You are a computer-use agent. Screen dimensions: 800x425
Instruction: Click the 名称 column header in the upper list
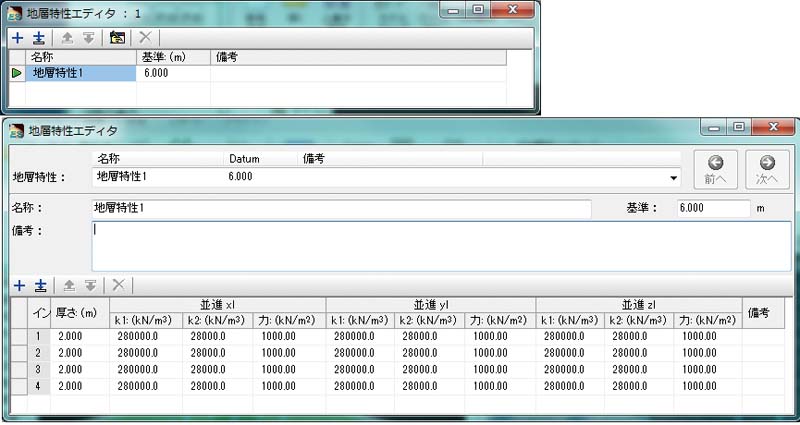[x=81, y=58]
